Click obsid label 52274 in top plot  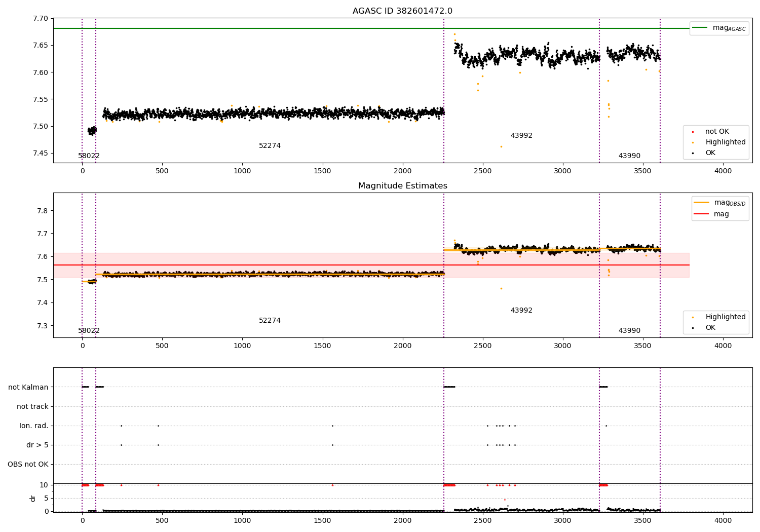(x=270, y=146)
